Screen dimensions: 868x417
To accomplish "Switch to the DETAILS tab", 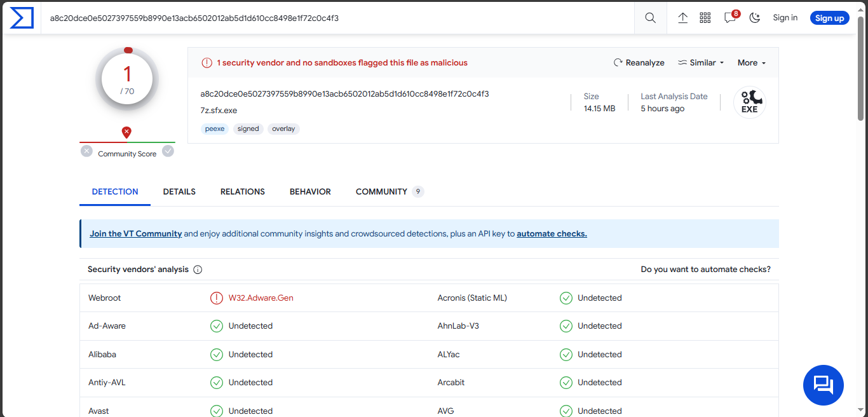I will [179, 191].
